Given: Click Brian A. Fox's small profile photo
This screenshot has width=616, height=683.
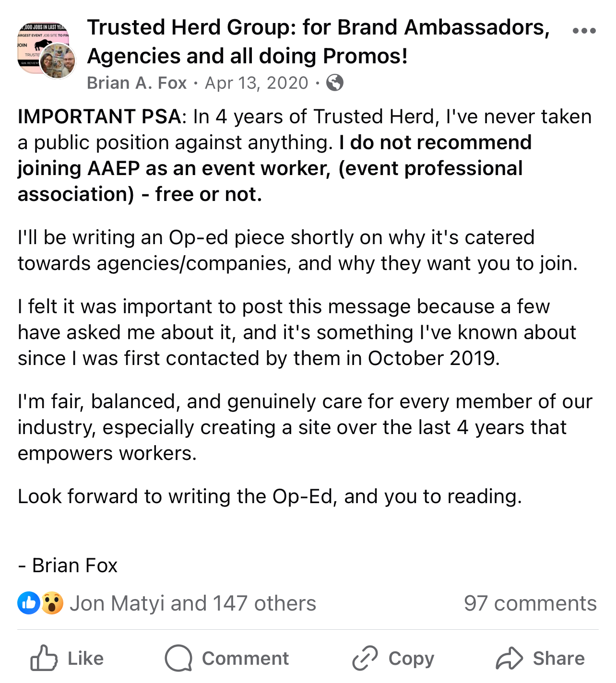Looking at the screenshot, I should pos(58,62).
